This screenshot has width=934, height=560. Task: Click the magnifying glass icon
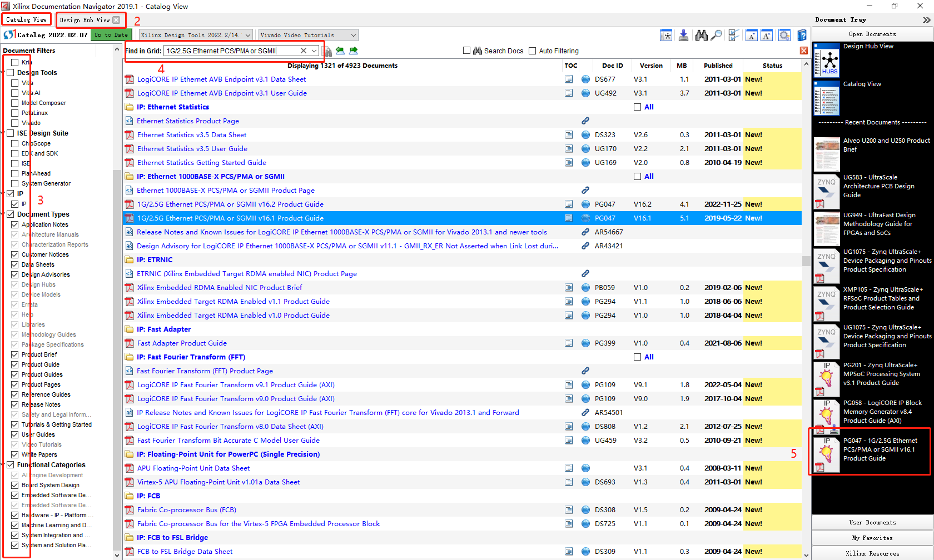[x=717, y=36]
